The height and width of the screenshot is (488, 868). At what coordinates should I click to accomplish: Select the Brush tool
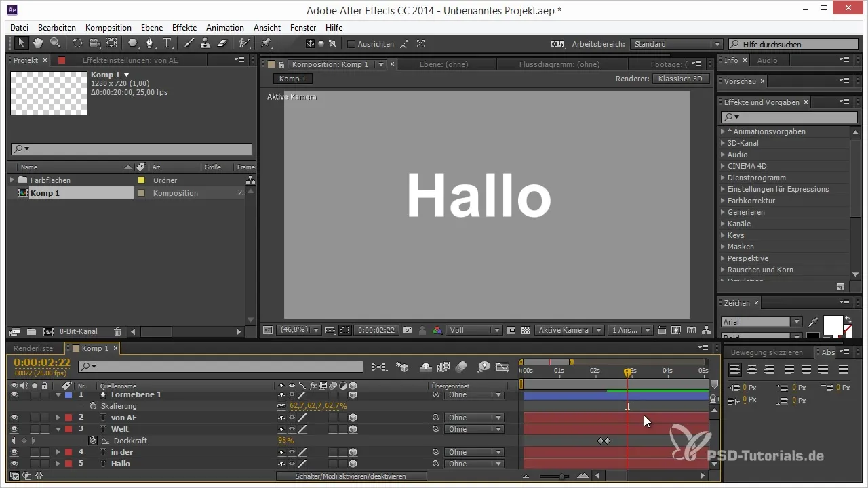(x=189, y=43)
